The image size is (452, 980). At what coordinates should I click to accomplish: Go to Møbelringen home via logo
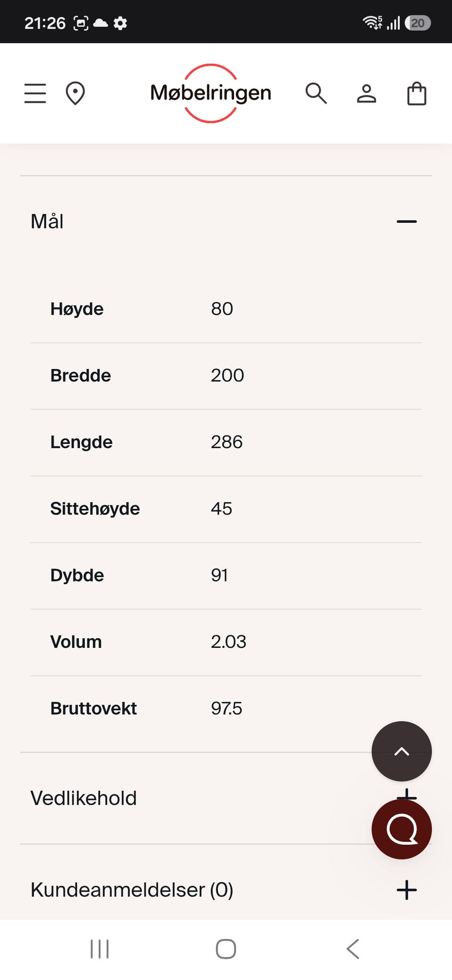[210, 93]
